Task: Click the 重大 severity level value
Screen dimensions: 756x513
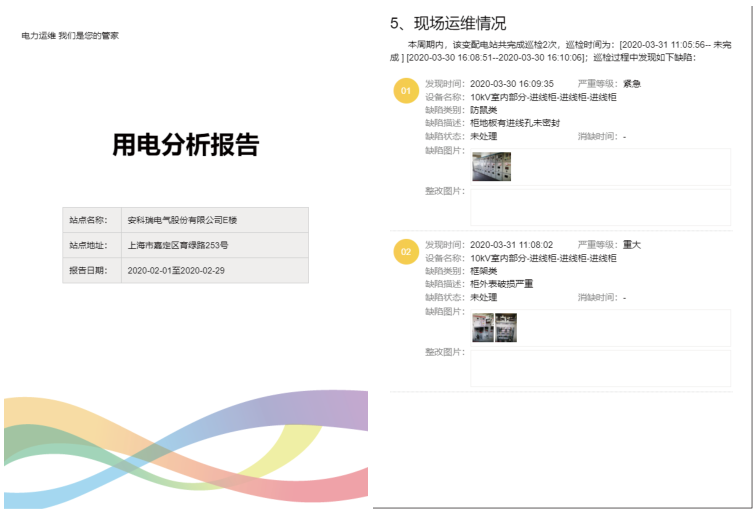Action: click(x=632, y=245)
